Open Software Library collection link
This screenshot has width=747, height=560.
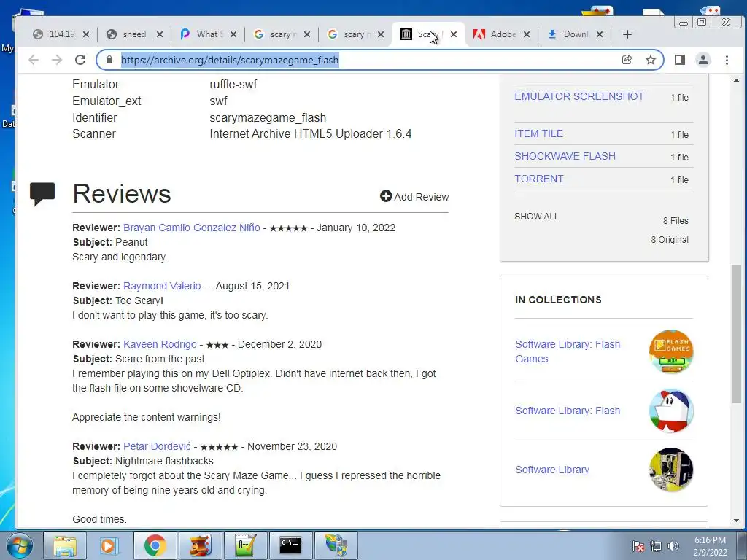coord(552,470)
